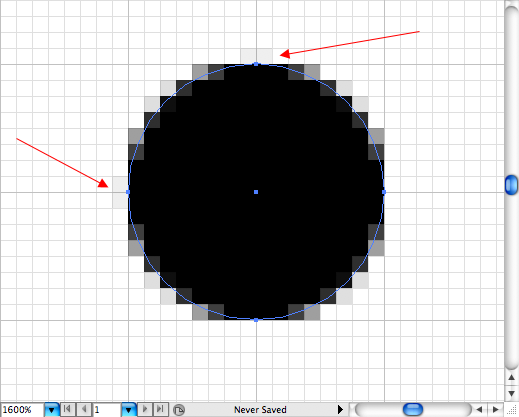Expand the status bar popup arrow
The image size is (519, 417).
[x=340, y=409]
